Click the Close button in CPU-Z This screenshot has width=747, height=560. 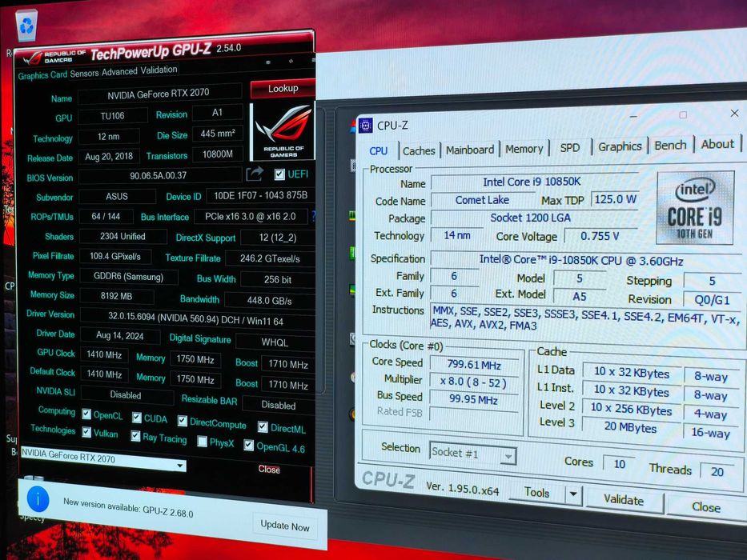(x=706, y=506)
